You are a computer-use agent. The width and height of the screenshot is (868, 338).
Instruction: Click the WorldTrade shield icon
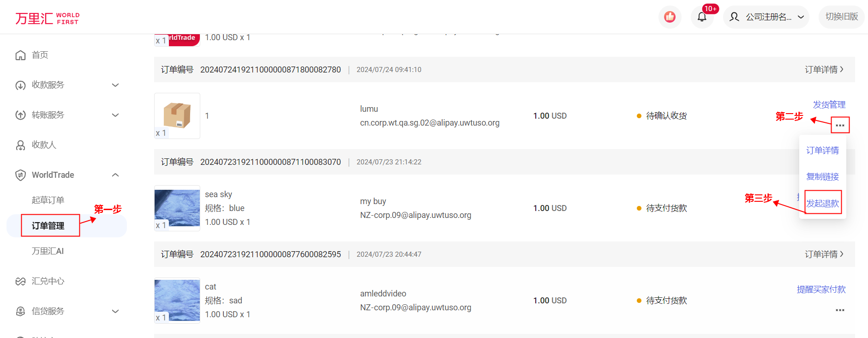coord(20,175)
